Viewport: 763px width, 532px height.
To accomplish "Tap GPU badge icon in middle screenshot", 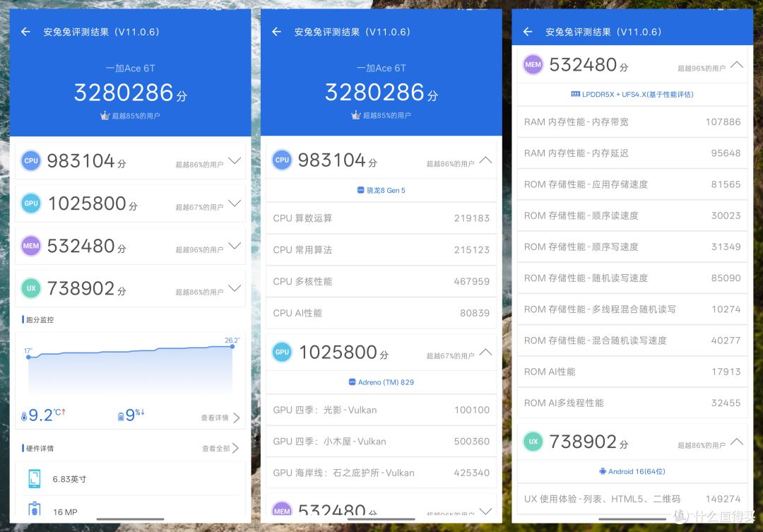I will [x=282, y=352].
